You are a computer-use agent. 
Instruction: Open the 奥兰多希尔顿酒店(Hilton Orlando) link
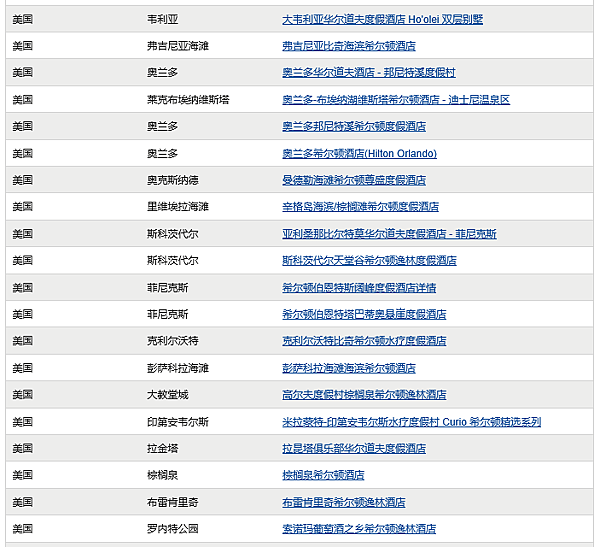tap(359, 153)
